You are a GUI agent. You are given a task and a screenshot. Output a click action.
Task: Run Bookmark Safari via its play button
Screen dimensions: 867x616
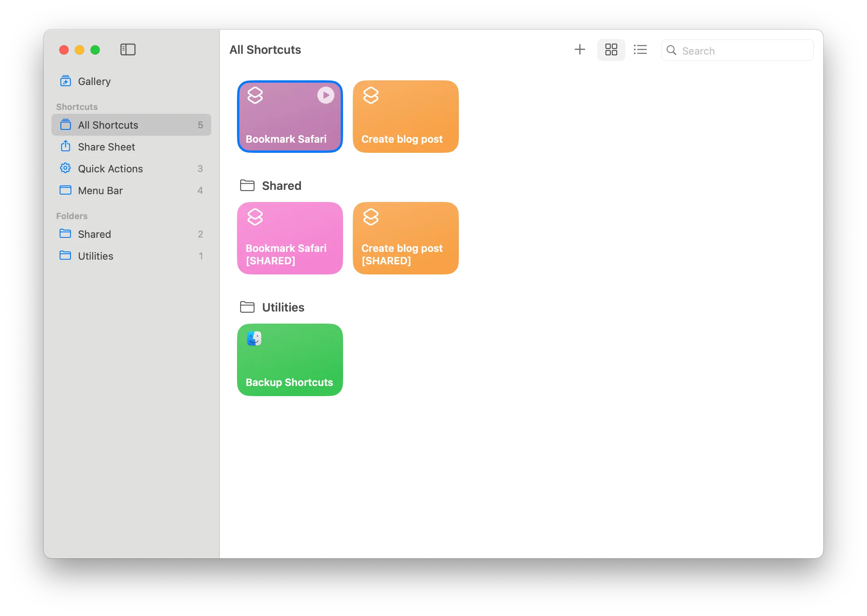click(325, 95)
